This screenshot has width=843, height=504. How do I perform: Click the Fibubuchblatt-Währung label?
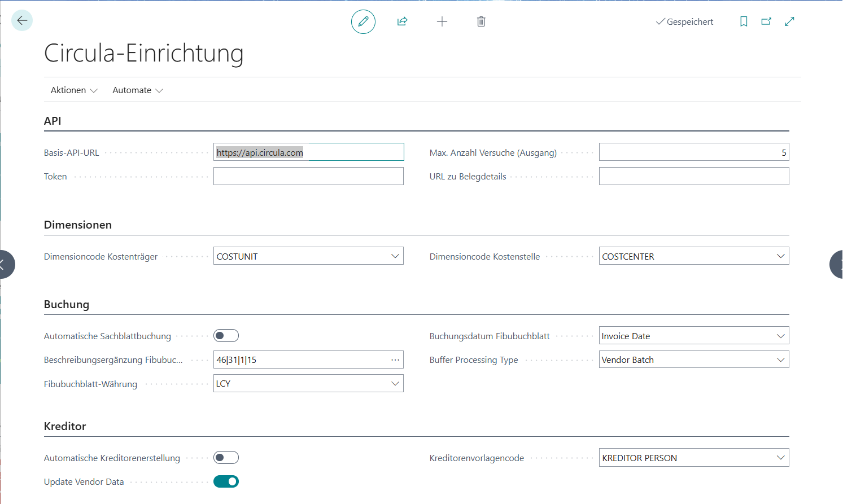[x=90, y=384]
